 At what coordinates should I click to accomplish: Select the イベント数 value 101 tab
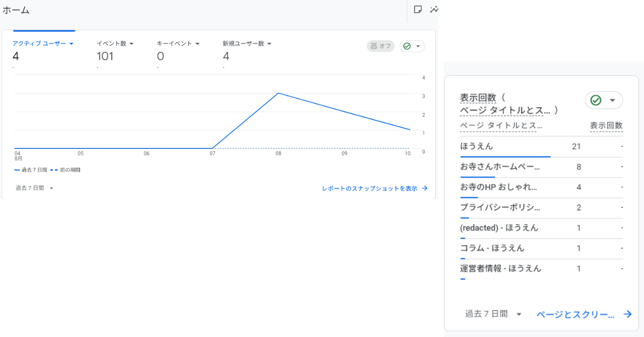(x=105, y=56)
